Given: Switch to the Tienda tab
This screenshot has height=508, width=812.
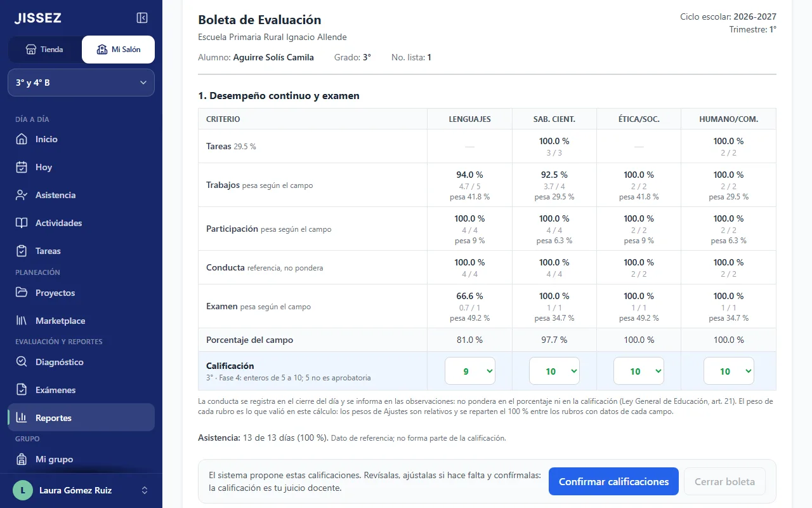Looking at the screenshot, I should (45, 50).
